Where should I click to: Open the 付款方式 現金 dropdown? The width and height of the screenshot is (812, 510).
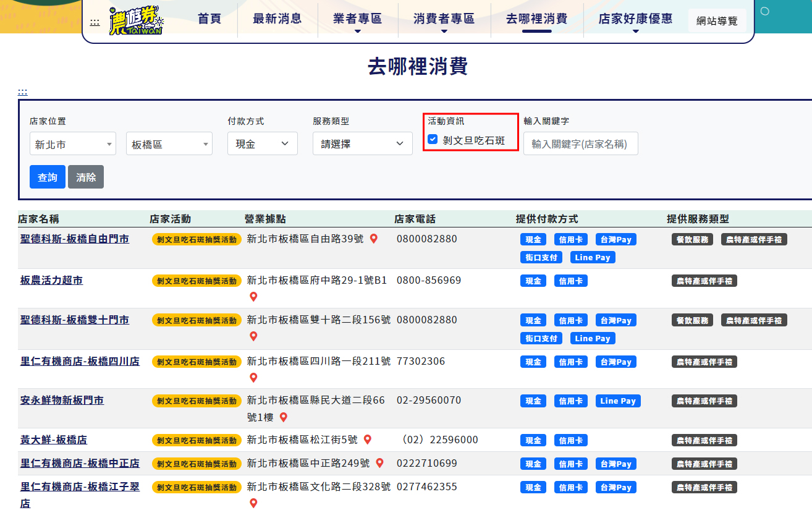262,143
